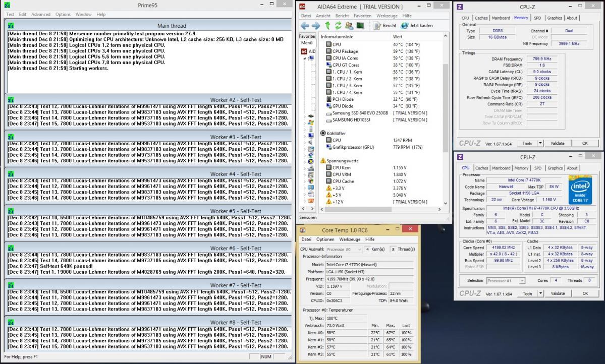Click the people icon in AIDA64 toolbar
Screen dimensions: 605x364
pyautogui.click(x=349, y=25)
